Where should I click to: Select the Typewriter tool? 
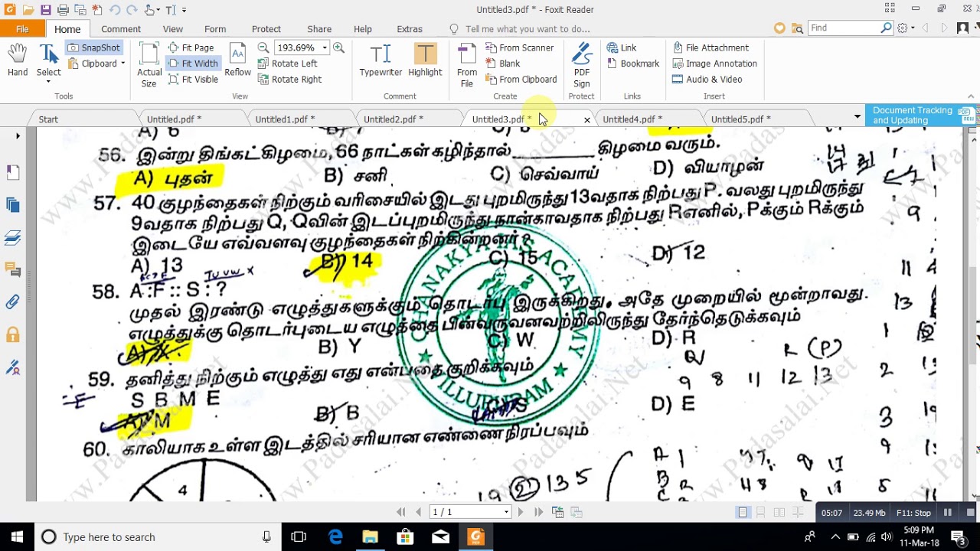point(381,60)
